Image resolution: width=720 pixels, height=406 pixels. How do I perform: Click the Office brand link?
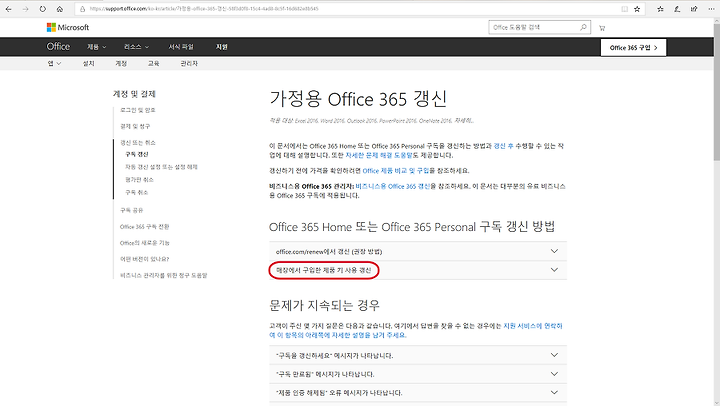coord(58,46)
